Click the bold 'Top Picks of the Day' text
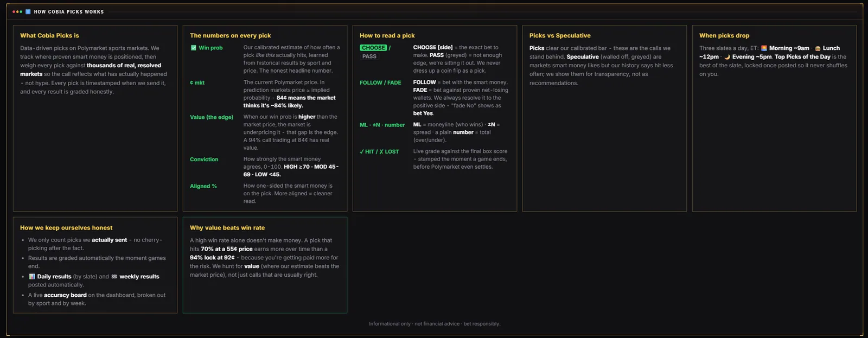Image resolution: width=868 pixels, height=338 pixels. [x=802, y=57]
